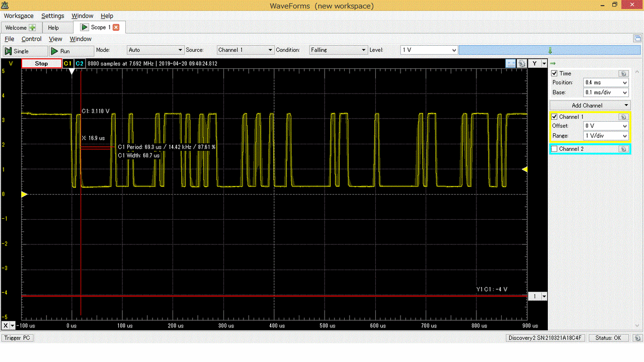Click the green plus icon on the Welcome tab
Viewport: 644px width, 362px height.
click(33, 28)
